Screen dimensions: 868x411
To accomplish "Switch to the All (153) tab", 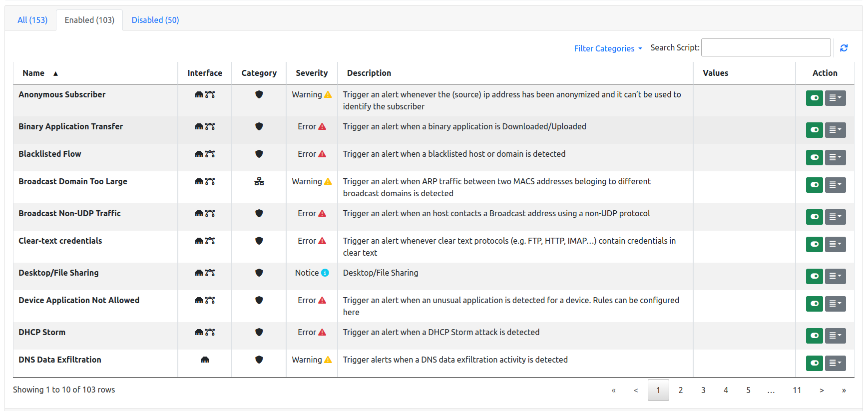I will click(x=32, y=20).
